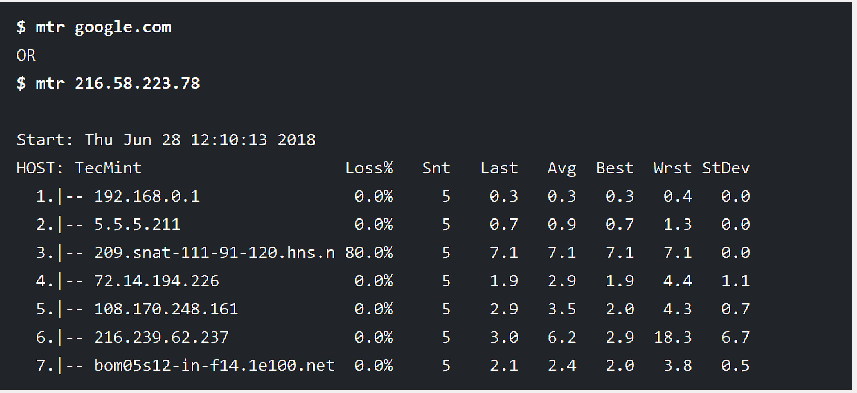
Task: Click the 'mtr 216.58.223.78' command text
Action: tap(108, 84)
